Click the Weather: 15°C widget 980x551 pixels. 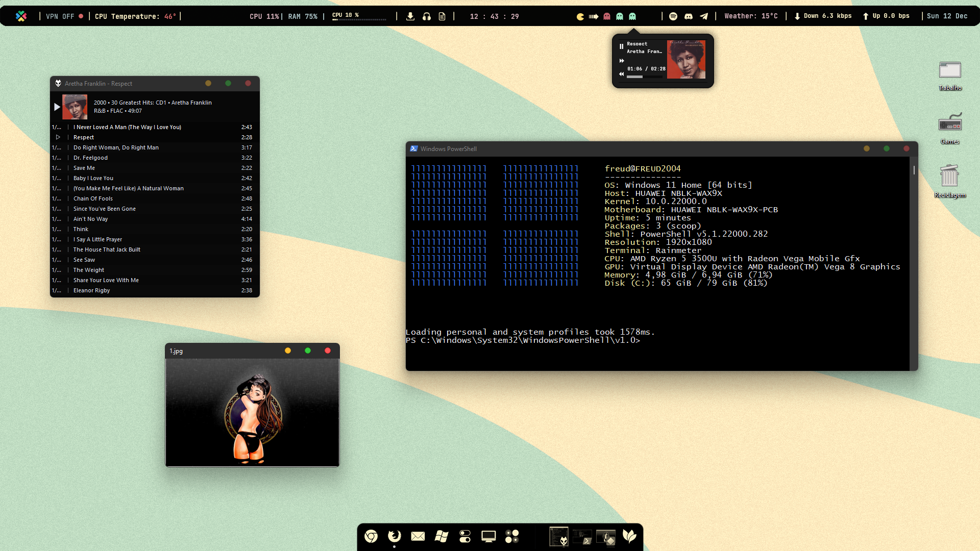[751, 16]
